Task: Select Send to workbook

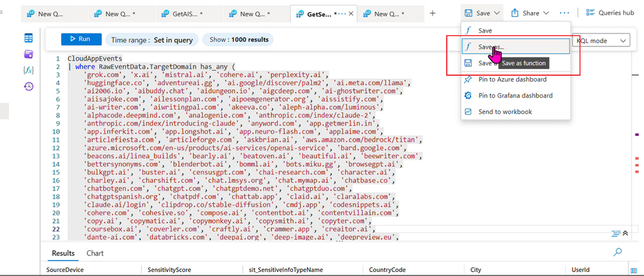Action: [516, 112]
